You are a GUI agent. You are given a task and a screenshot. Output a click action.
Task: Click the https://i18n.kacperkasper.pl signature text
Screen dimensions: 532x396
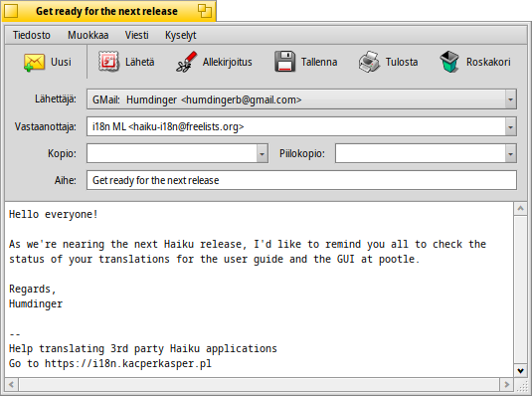pyautogui.click(x=128, y=363)
